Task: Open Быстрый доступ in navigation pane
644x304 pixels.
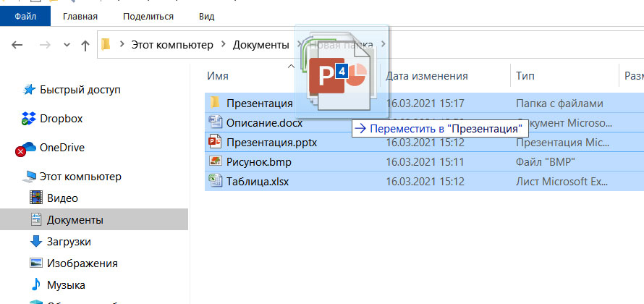Action: point(80,90)
